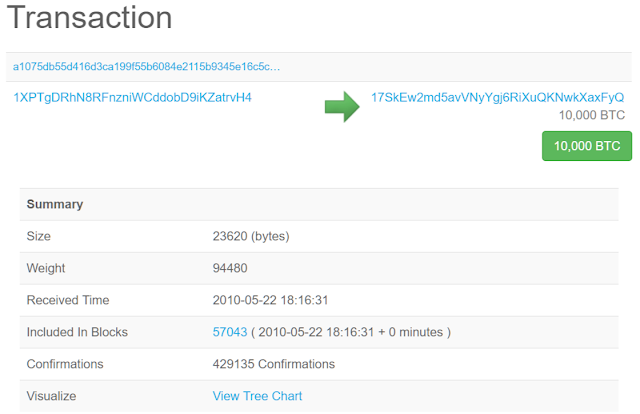Viewport: 640px width, 414px height.
Task: Click the Received Time row label
Action: [x=68, y=300]
